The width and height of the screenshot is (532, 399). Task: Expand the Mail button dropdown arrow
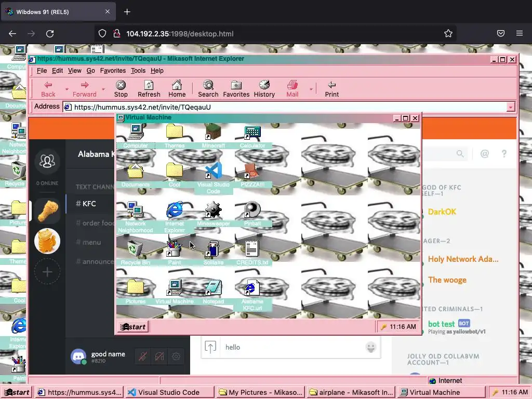tap(311, 89)
